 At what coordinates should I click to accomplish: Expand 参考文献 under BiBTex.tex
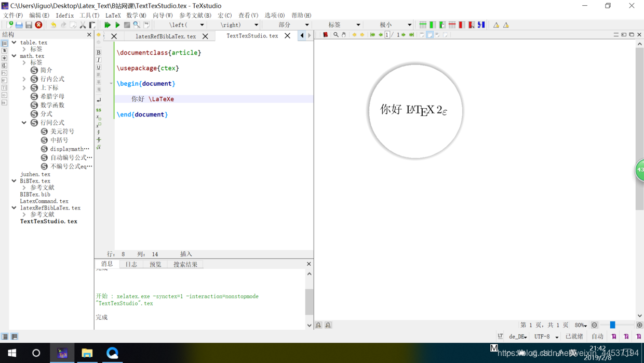click(x=24, y=188)
